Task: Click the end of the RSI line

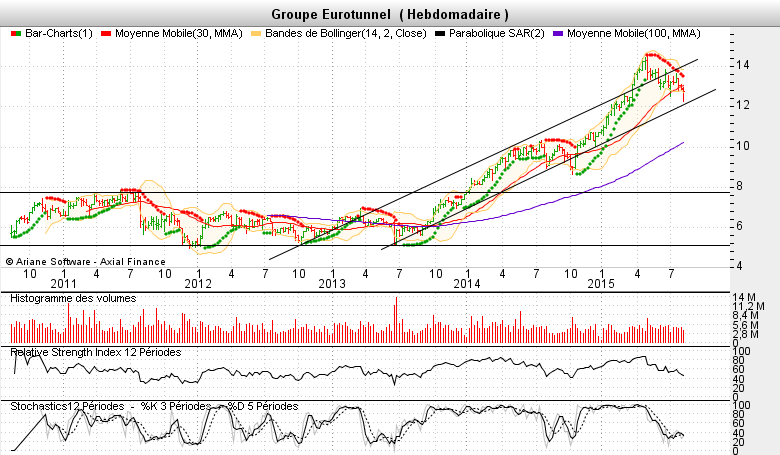Action: tap(683, 375)
